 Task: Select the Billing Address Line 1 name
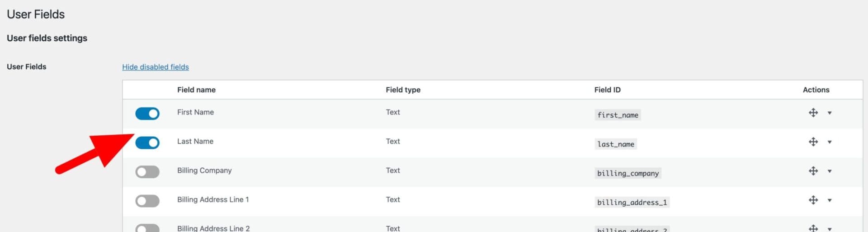(213, 199)
